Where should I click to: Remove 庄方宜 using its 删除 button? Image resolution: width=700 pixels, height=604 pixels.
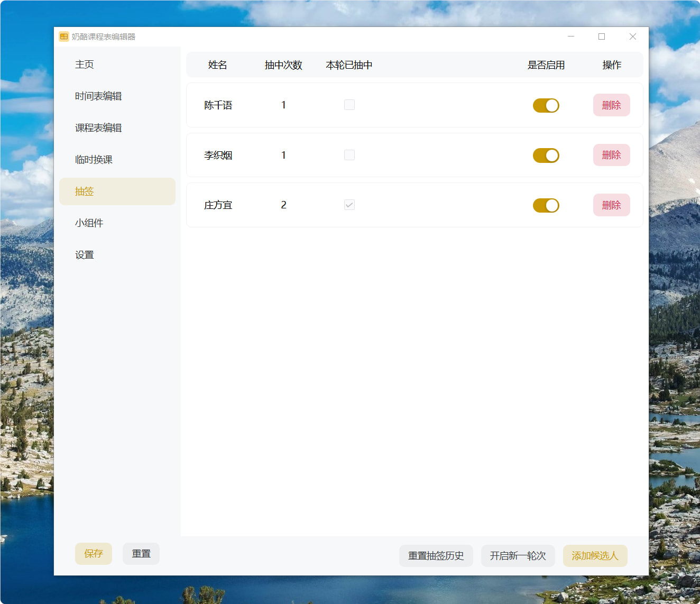(612, 205)
